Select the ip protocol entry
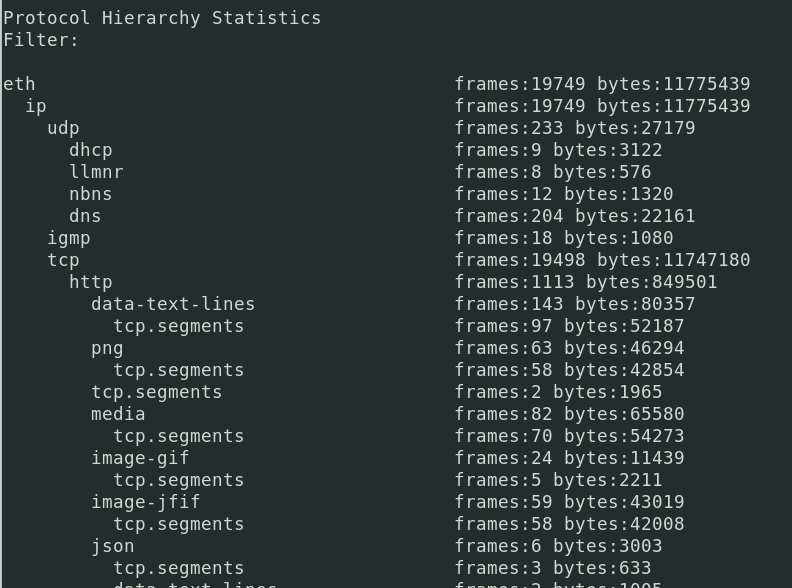 36,106
